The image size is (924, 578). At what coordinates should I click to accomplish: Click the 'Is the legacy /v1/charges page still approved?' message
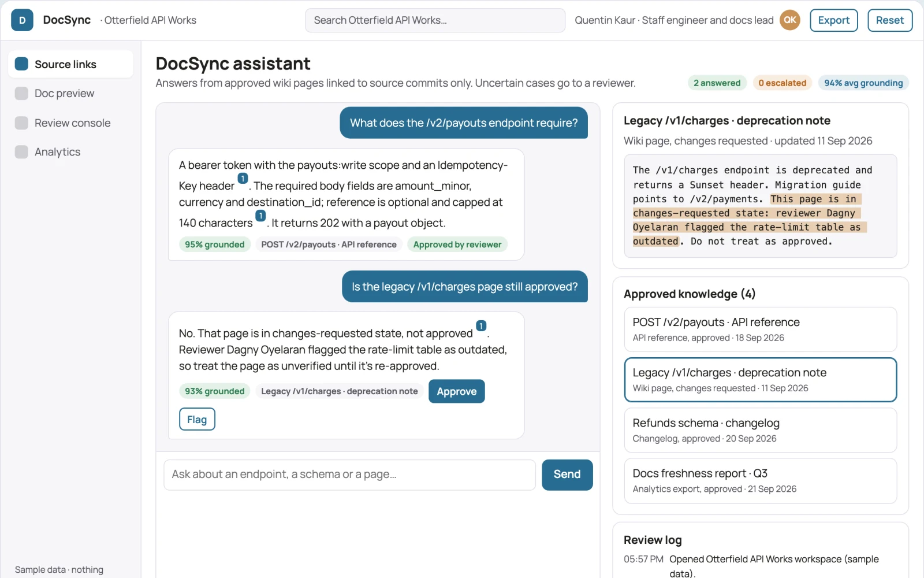tap(464, 287)
